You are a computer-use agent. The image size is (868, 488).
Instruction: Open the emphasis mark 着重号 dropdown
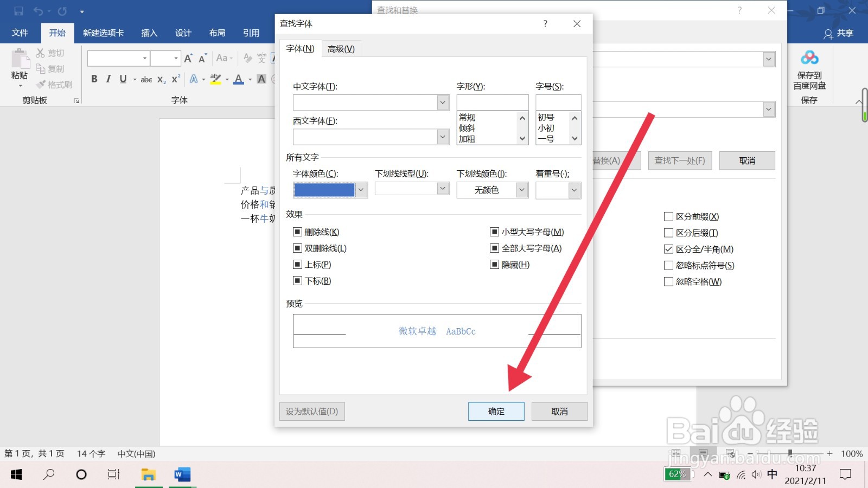pyautogui.click(x=575, y=190)
